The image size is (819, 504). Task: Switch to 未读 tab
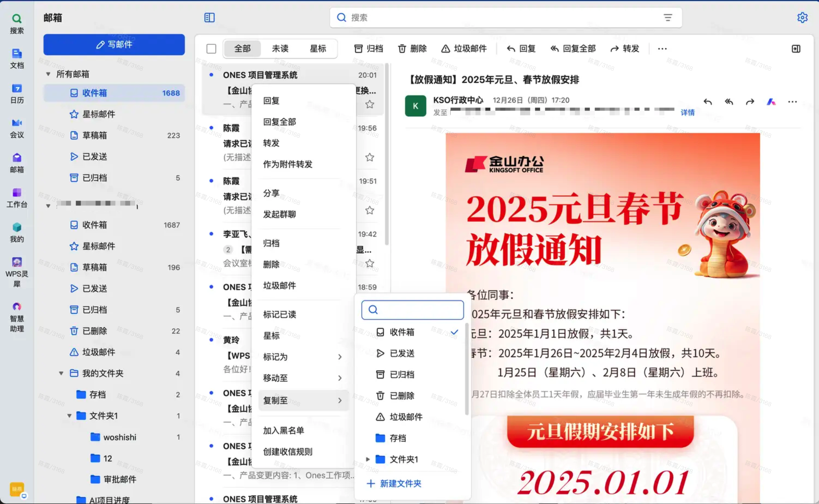(280, 49)
